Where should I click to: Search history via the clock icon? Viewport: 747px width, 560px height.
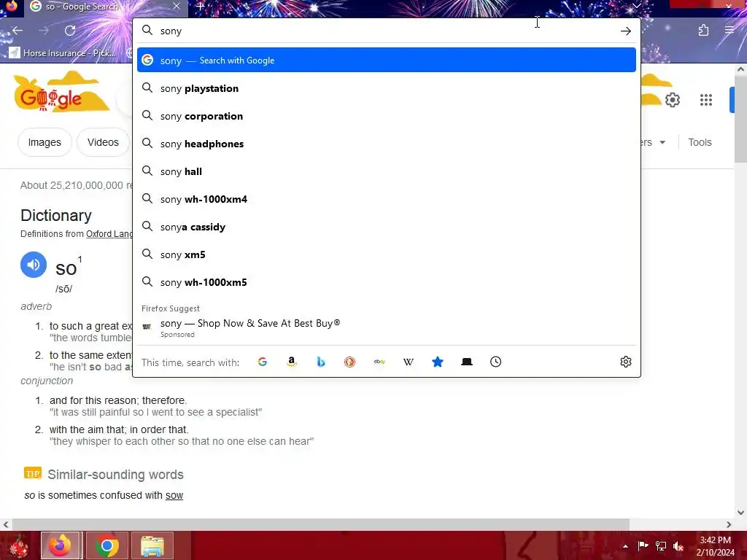(495, 362)
